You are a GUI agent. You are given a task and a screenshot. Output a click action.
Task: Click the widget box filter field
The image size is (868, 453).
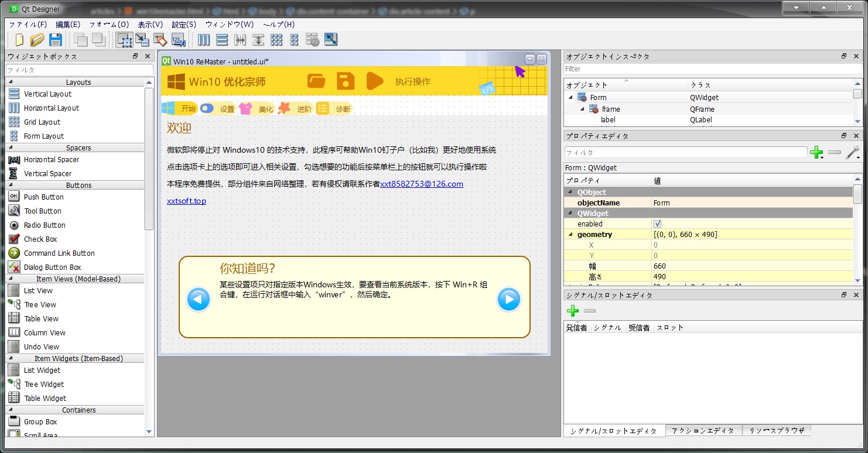click(80, 70)
